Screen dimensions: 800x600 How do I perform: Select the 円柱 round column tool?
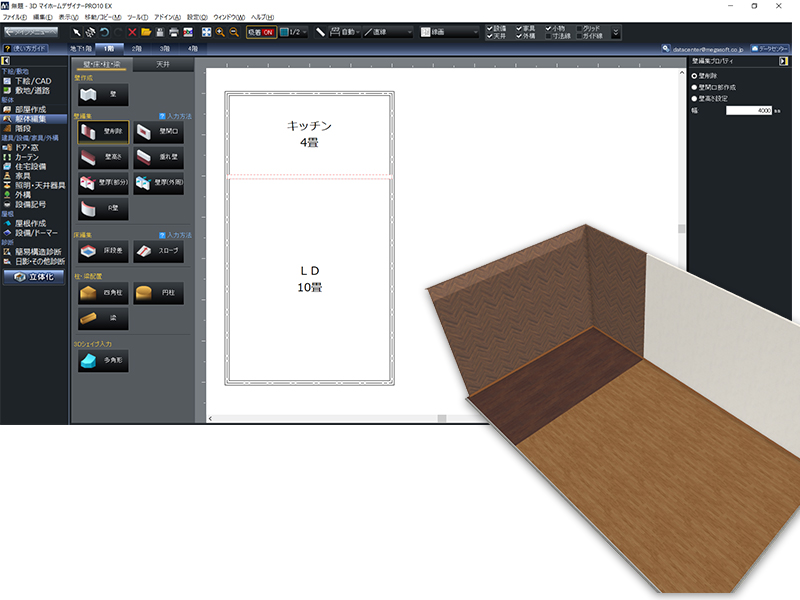click(x=158, y=293)
